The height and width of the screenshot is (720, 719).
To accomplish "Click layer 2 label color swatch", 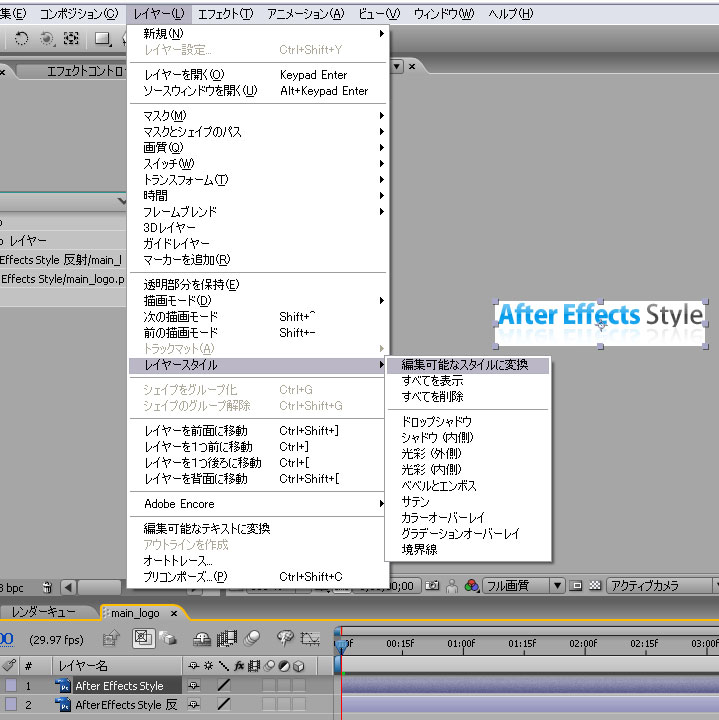I will point(11,704).
